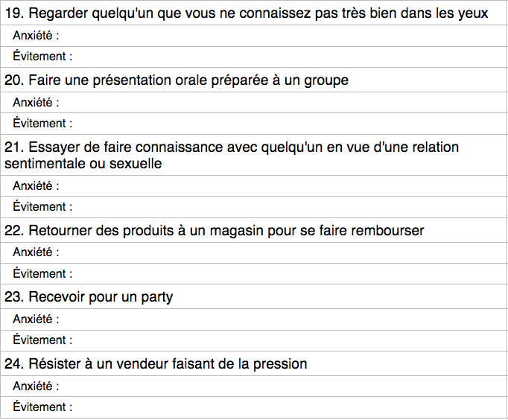
Task: Click the Évitement row under question 23
Action: [x=254, y=340]
